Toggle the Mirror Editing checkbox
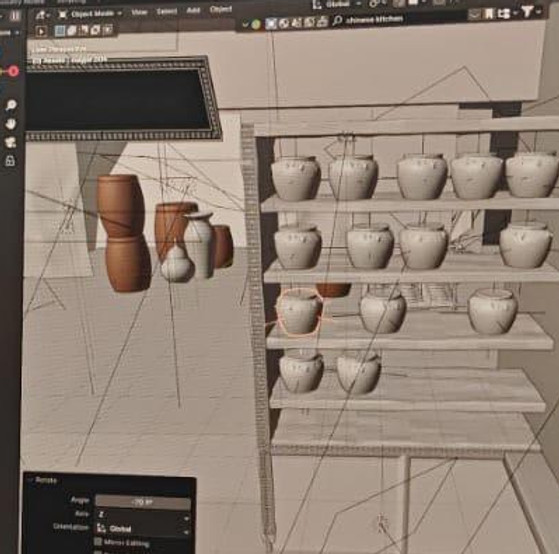This screenshot has width=559, height=554. point(98,542)
